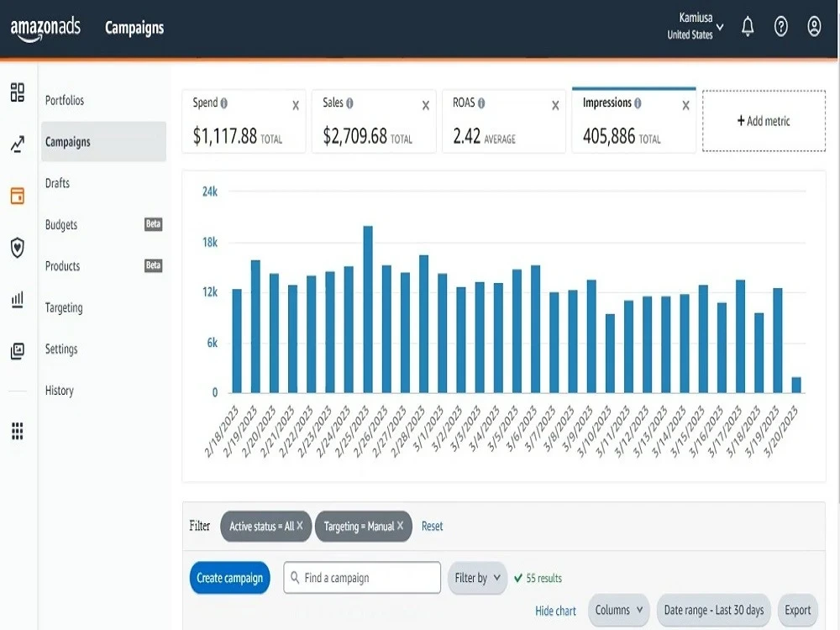Select the Impressions metric card
Screen dimensions: 840x630
[x=633, y=121]
